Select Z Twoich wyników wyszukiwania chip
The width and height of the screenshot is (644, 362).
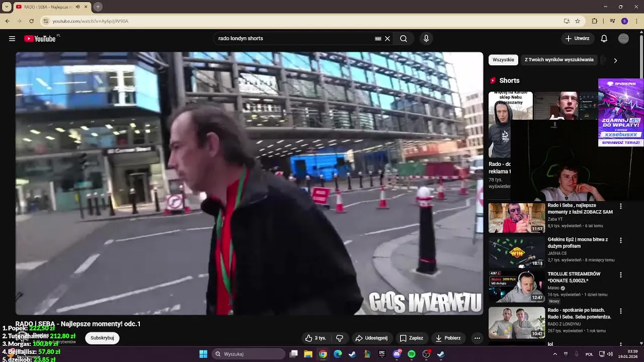pos(559,60)
